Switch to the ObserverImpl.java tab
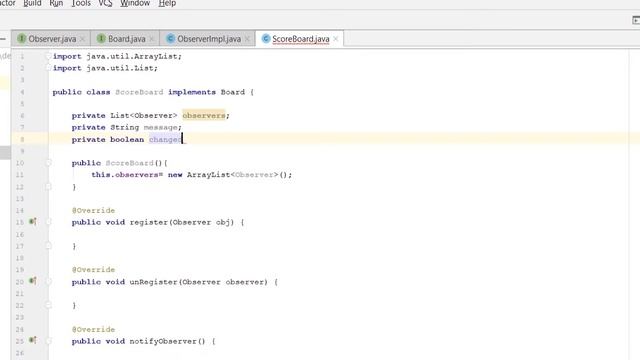Image resolution: width=640 pixels, height=360 pixels. (209, 39)
